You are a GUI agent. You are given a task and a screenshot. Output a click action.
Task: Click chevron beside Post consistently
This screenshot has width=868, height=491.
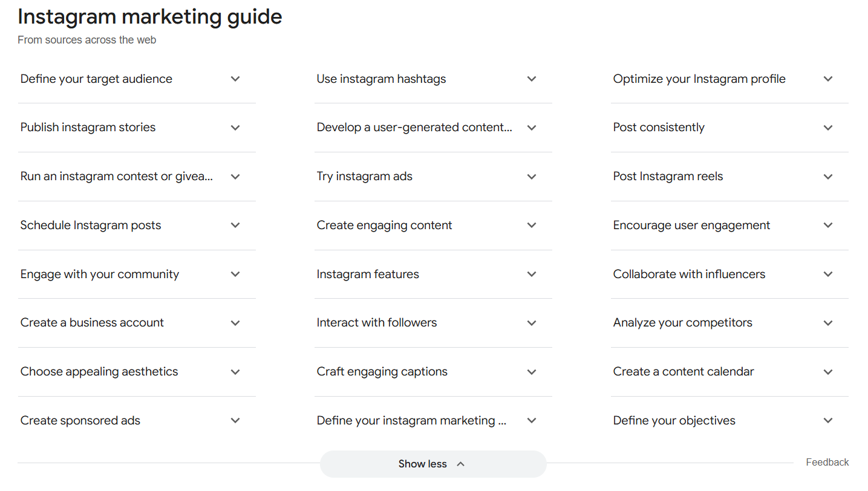pyautogui.click(x=828, y=128)
